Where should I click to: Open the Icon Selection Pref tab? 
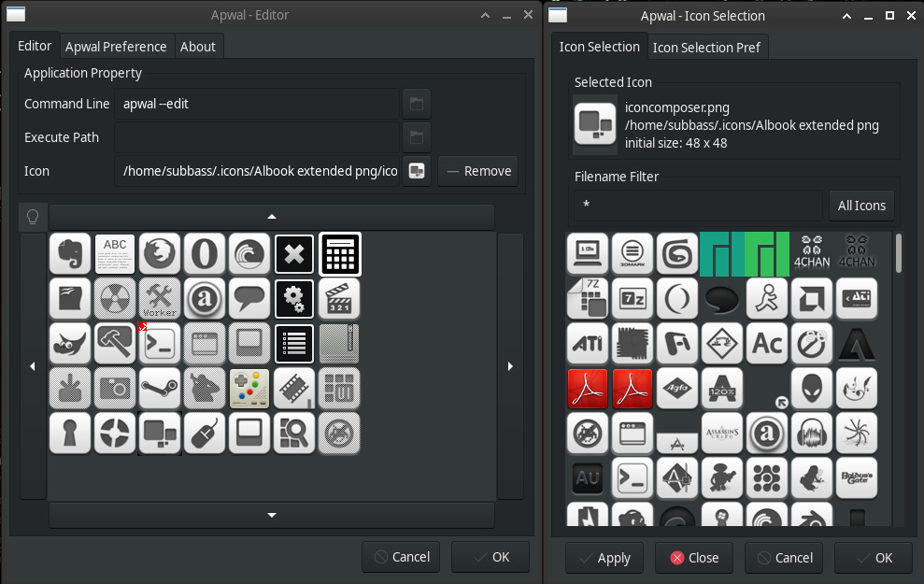[x=706, y=48]
